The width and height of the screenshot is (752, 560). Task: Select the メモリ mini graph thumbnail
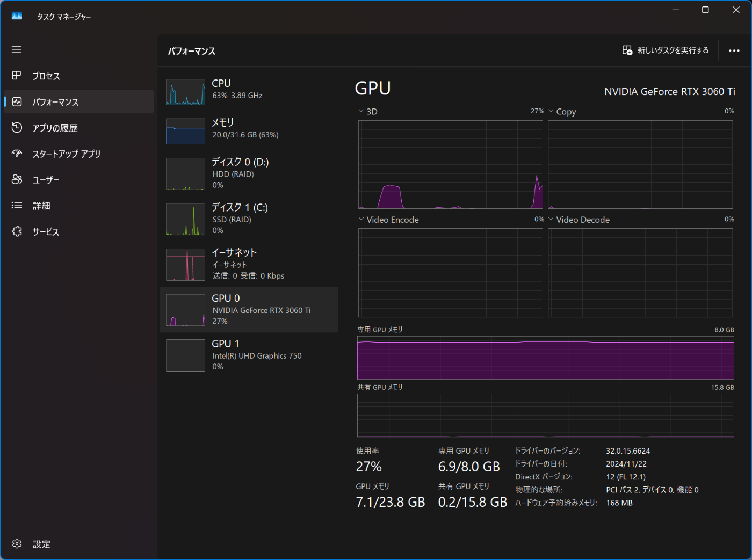(185, 132)
